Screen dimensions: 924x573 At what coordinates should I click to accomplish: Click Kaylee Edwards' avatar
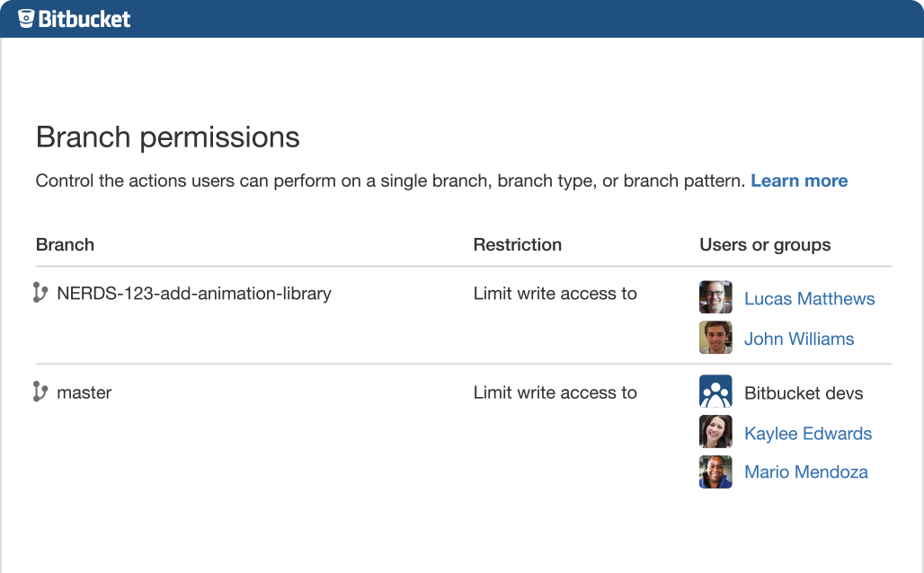(715, 432)
